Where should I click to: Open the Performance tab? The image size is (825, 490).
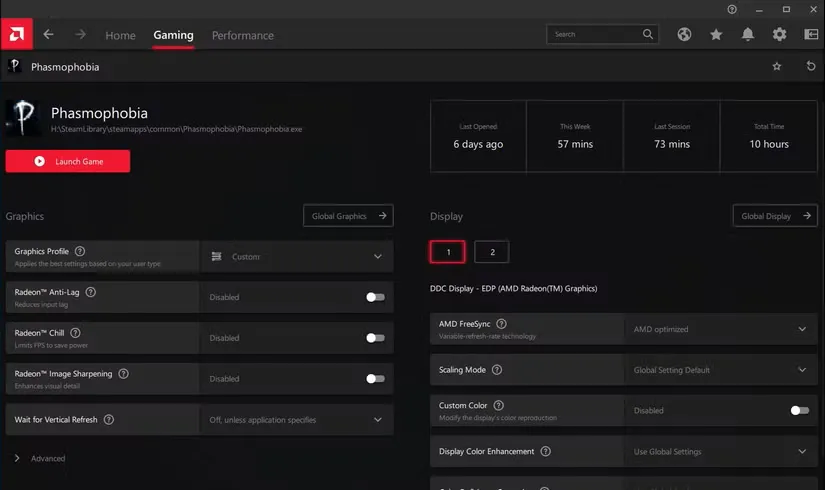[243, 35]
